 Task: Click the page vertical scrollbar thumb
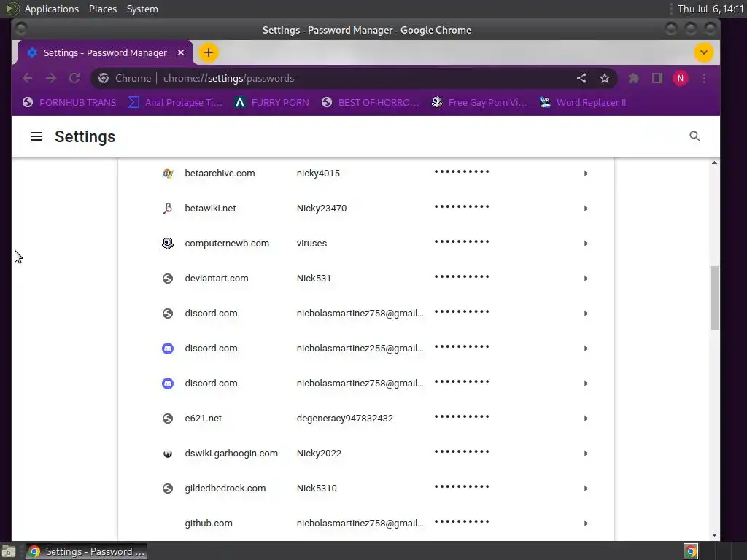pyautogui.click(x=714, y=297)
